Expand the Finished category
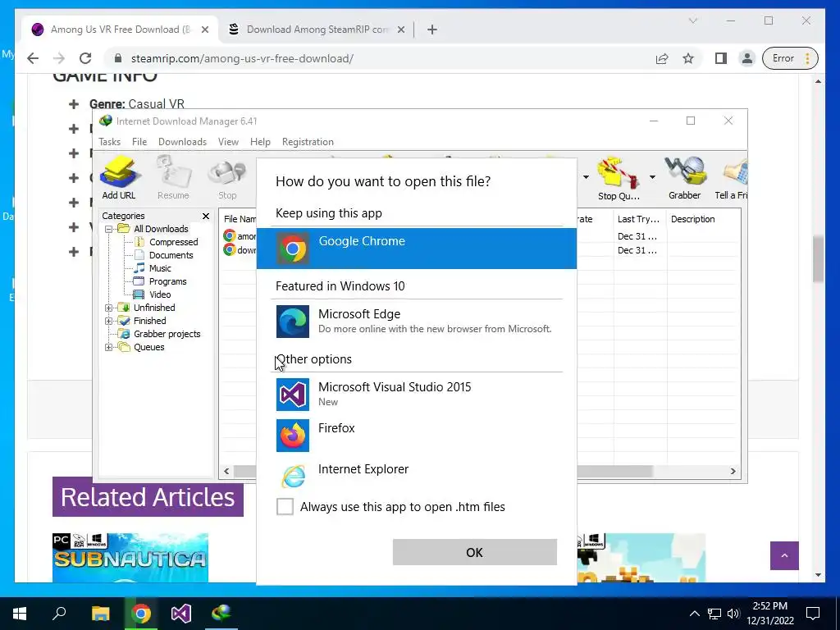 click(x=109, y=321)
